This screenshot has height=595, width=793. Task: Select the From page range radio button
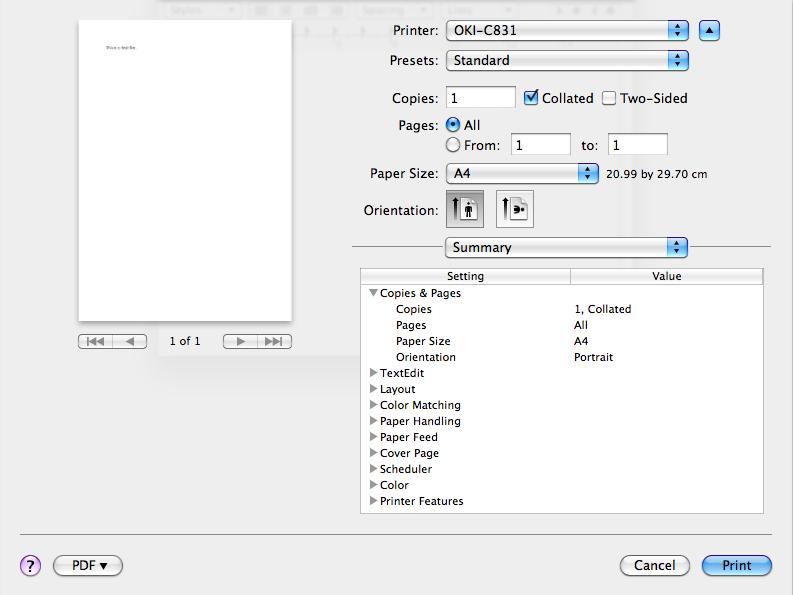[x=453, y=145]
